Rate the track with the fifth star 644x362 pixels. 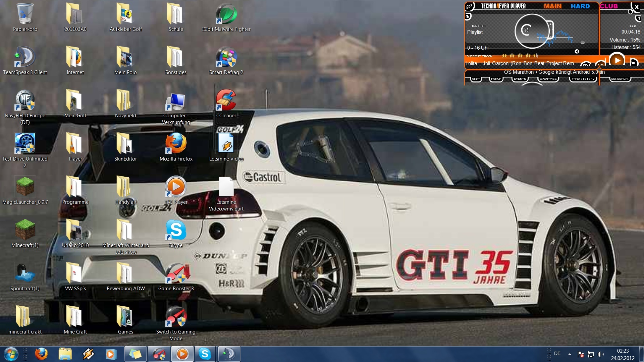click(x=536, y=56)
